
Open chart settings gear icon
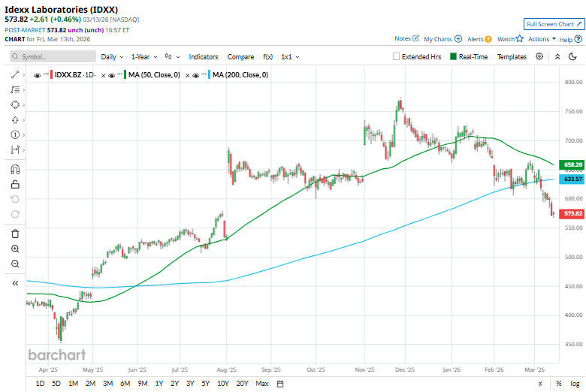click(539, 56)
